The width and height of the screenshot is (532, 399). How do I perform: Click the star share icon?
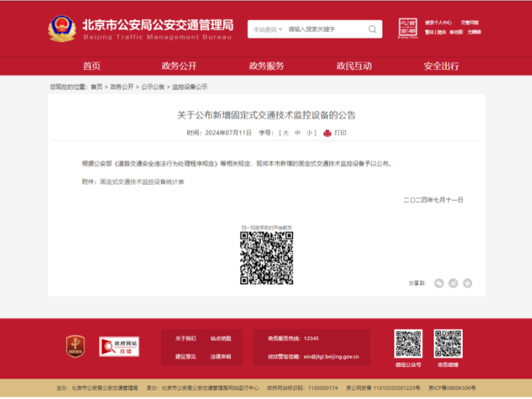pyautogui.click(x=468, y=283)
